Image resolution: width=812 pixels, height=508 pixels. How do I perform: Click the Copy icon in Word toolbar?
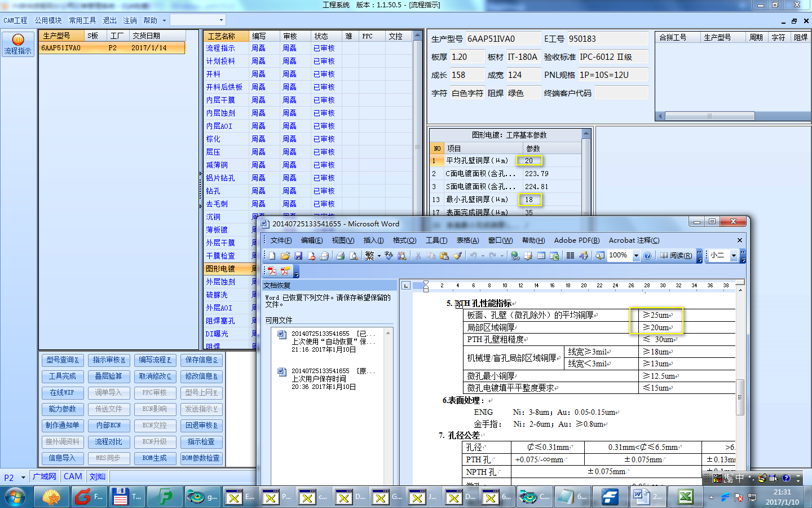(431, 256)
